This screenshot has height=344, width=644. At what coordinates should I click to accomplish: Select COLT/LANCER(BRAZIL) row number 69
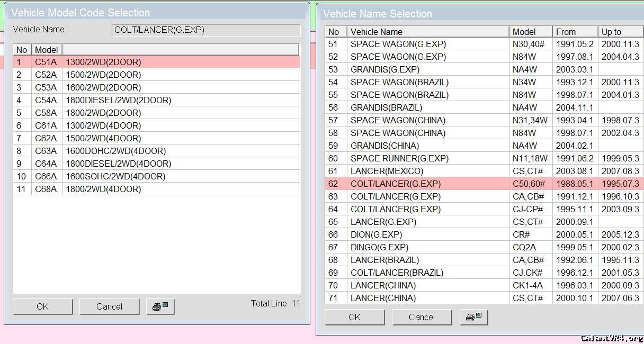(397, 273)
